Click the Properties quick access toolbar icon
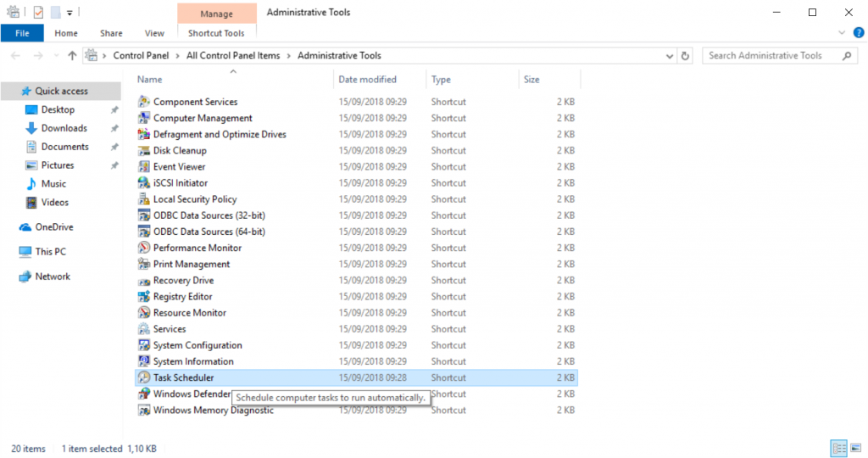 (x=38, y=12)
